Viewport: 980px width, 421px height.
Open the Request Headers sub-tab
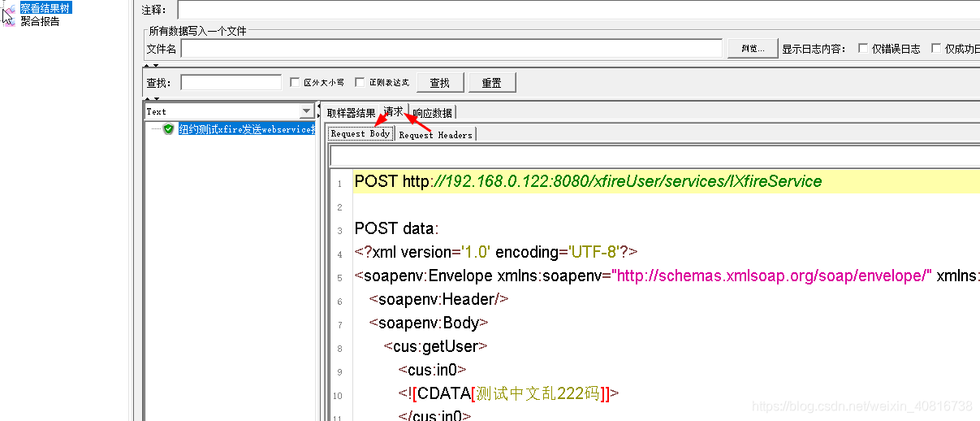(435, 135)
